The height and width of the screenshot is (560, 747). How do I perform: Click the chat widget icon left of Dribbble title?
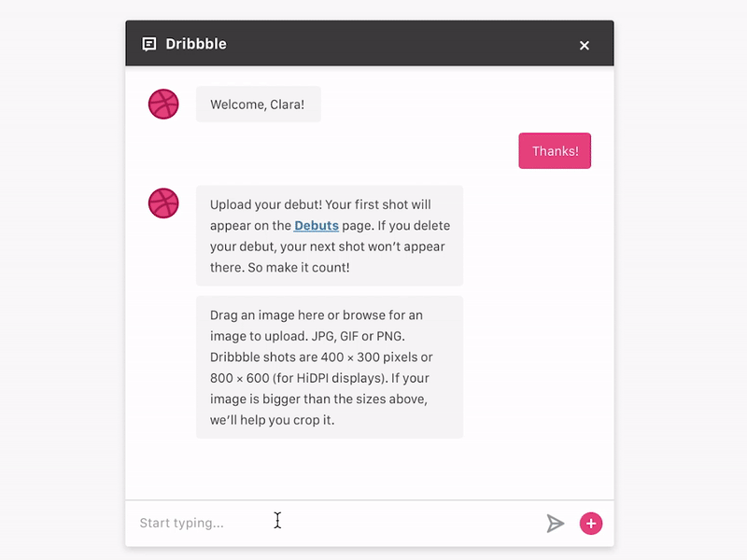pyautogui.click(x=150, y=43)
